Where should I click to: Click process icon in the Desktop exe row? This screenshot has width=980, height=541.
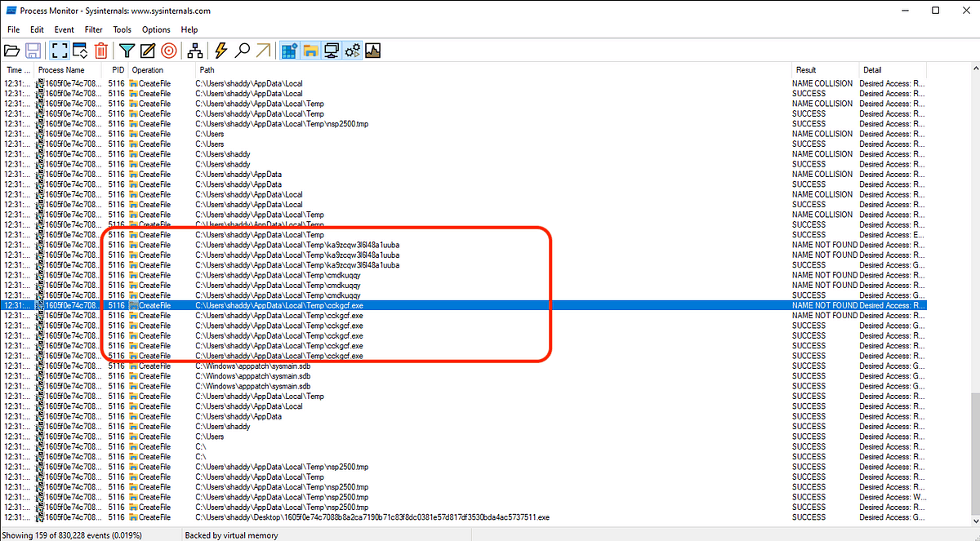pyautogui.click(x=41, y=517)
